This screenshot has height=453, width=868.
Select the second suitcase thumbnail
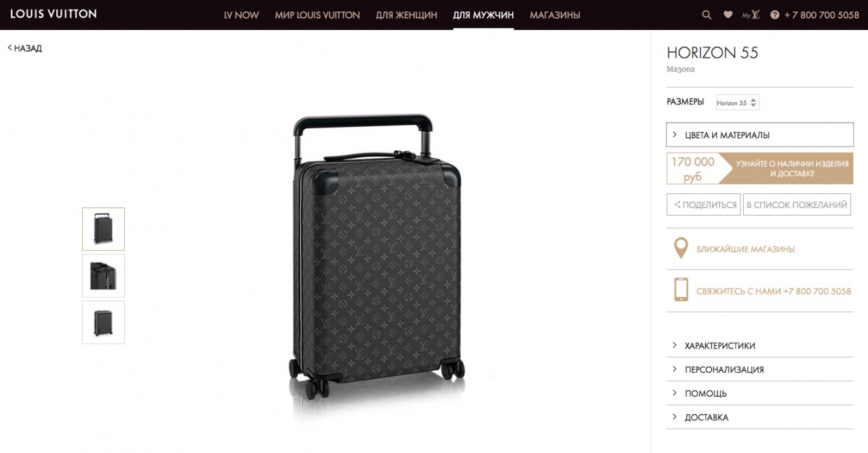click(x=103, y=275)
